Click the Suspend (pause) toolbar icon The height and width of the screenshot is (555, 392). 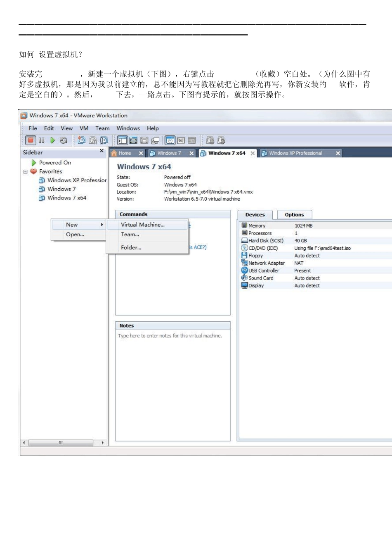coord(42,140)
